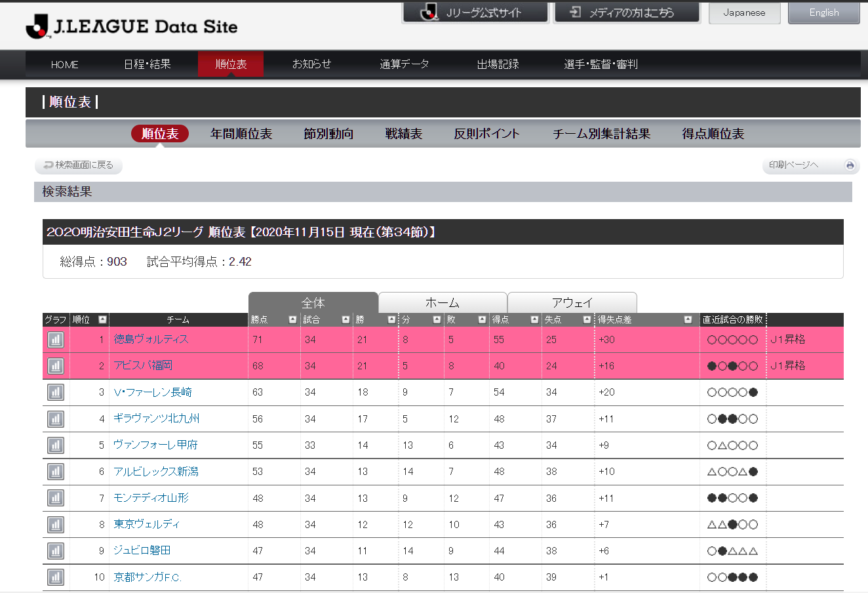
Task: Open お知らせ in main navigation
Action: coord(312,64)
